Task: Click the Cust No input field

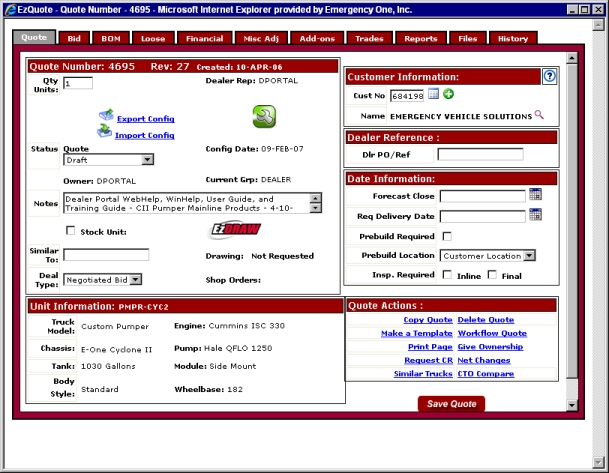Action: pos(407,96)
